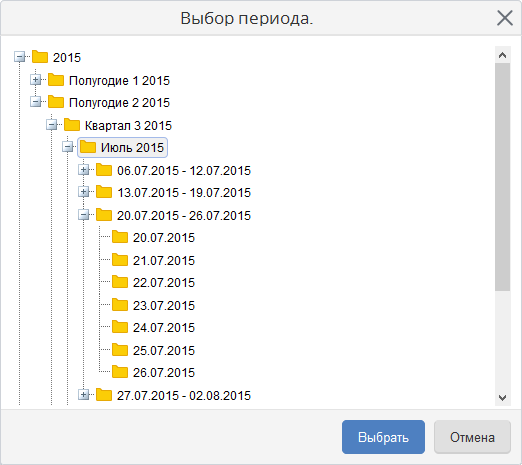Cancel with the Отмена button
The image size is (522, 465).
pyautogui.click(x=472, y=437)
